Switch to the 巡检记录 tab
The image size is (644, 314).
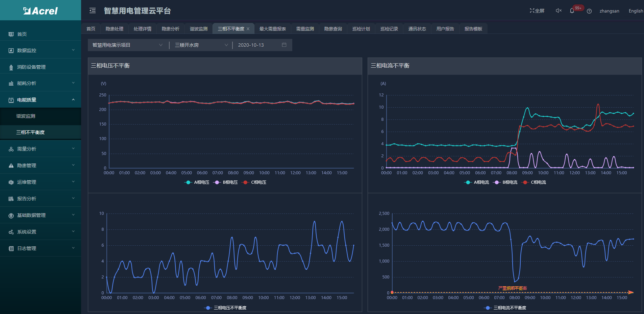389,29
